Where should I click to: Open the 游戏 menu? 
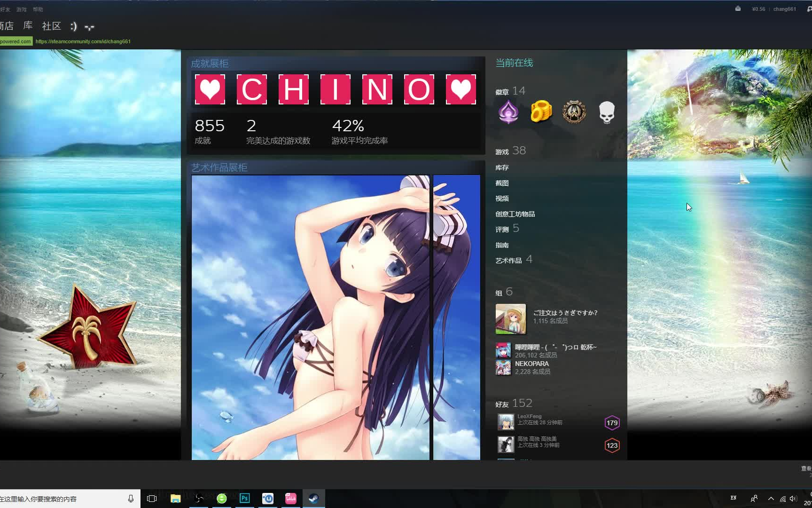22,9
